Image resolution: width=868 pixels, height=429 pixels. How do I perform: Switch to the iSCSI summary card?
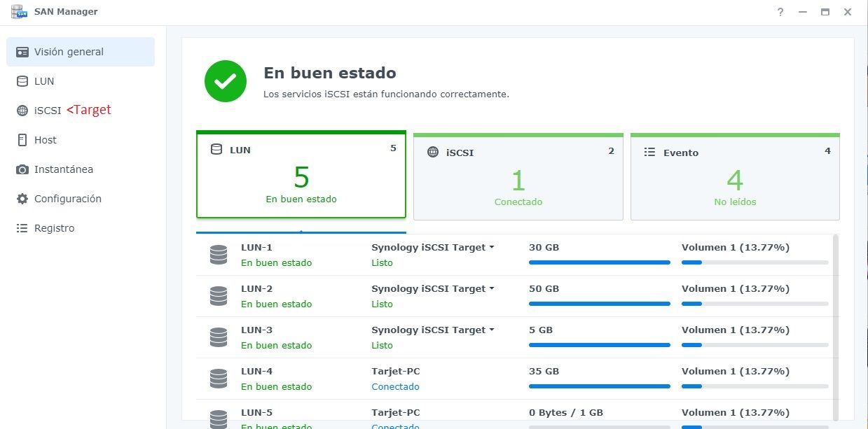(x=518, y=176)
